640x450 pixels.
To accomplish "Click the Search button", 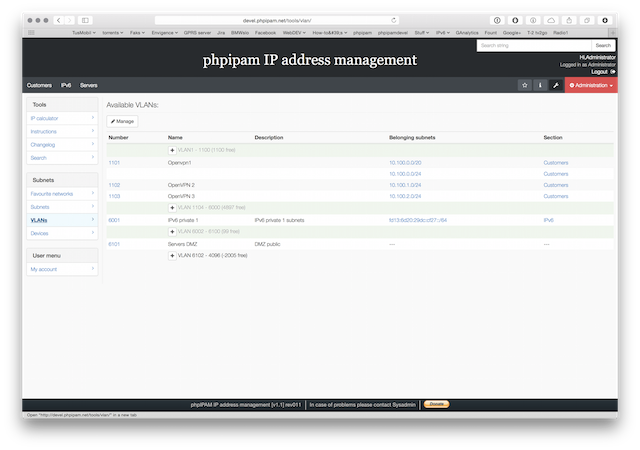I will coord(603,45).
